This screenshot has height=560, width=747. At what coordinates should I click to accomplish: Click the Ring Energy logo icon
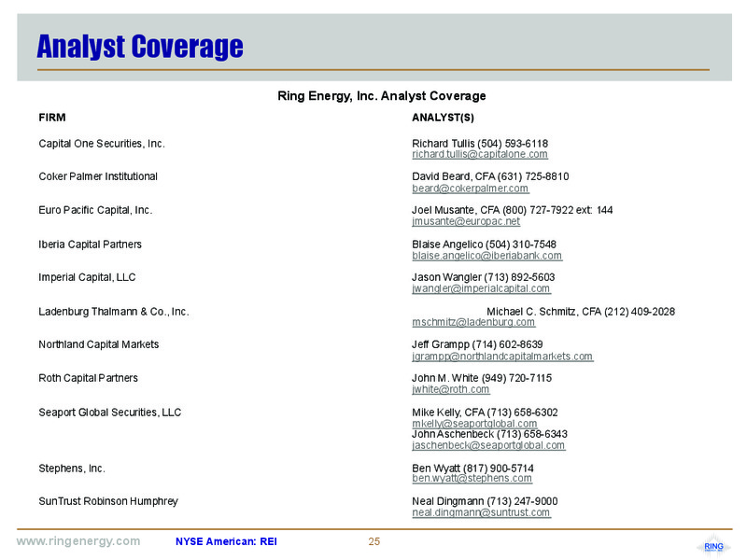pyautogui.click(x=713, y=546)
